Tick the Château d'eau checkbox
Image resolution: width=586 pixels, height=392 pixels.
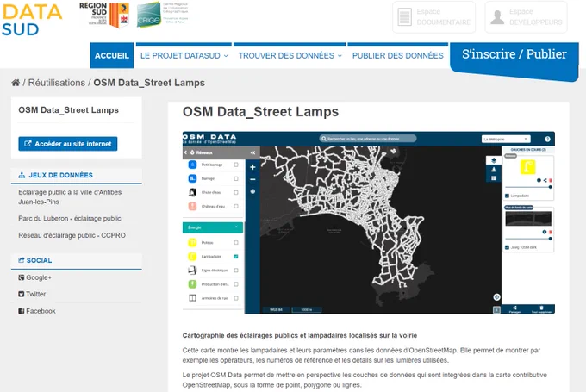[x=236, y=206]
